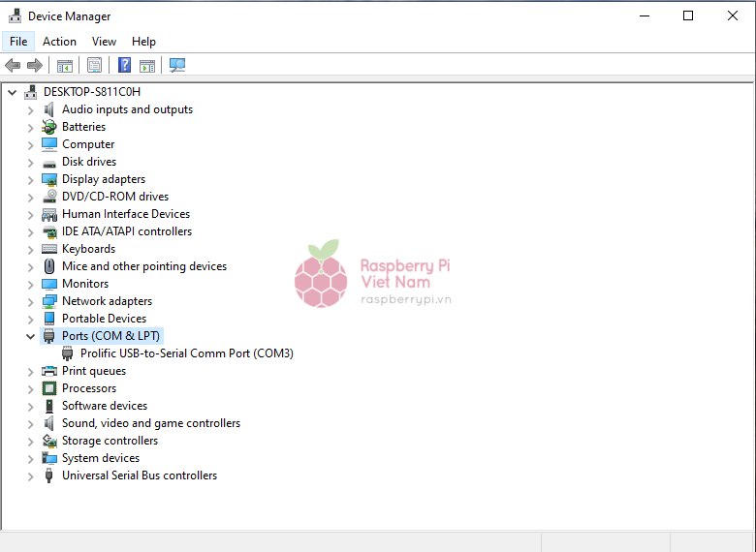Image resolution: width=756 pixels, height=552 pixels.
Task: Open the Action menu
Action: [59, 42]
